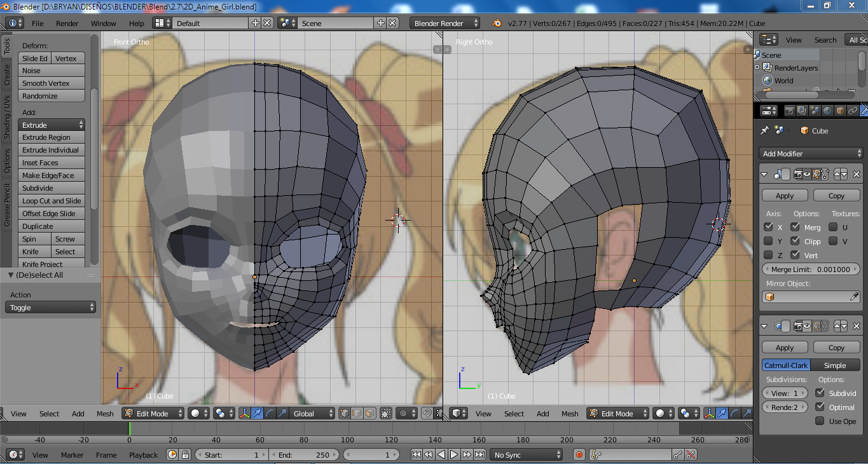This screenshot has height=464, width=868.
Task: Jump to the first frame in the timeline
Action: pos(416,454)
